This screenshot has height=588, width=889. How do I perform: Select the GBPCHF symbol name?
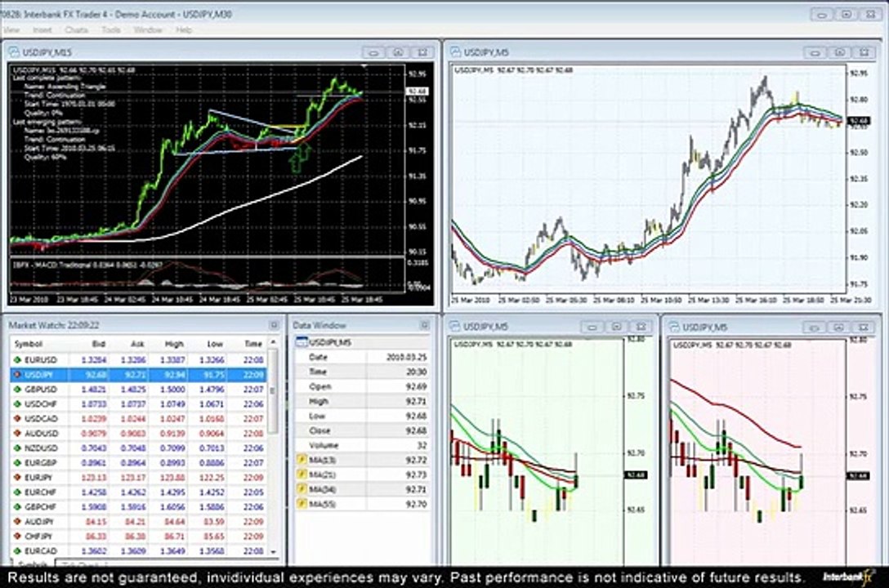point(41,507)
